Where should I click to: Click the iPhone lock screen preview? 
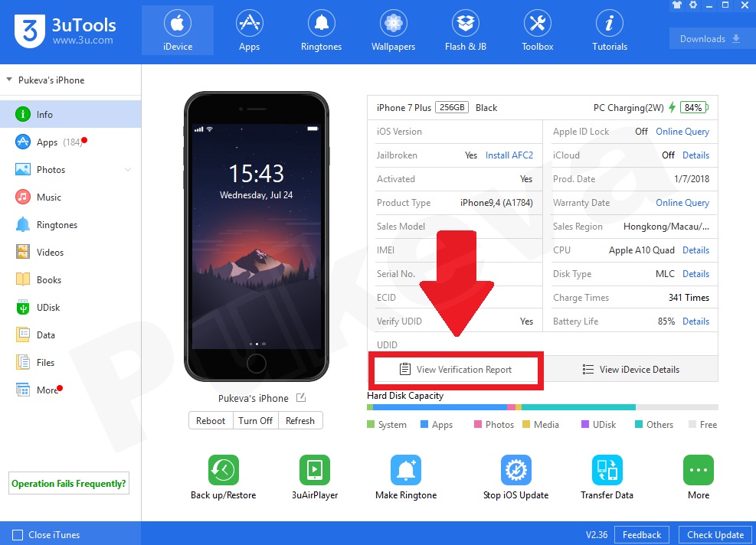[256, 235]
